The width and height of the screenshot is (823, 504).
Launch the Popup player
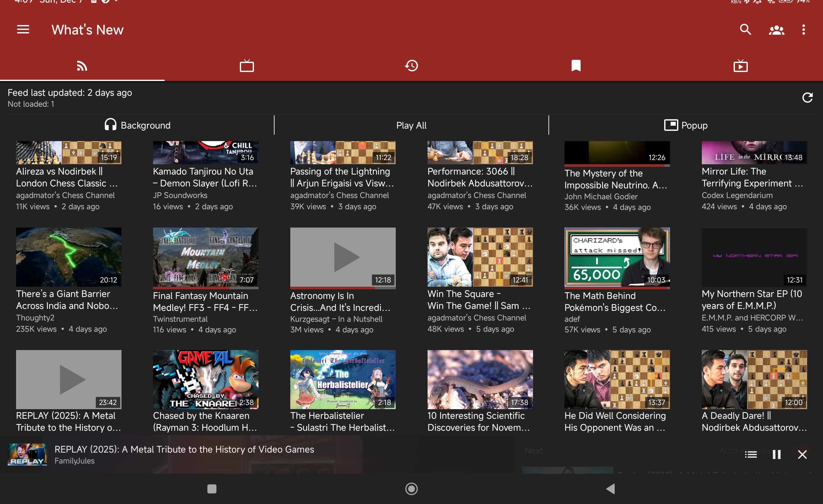click(x=685, y=125)
